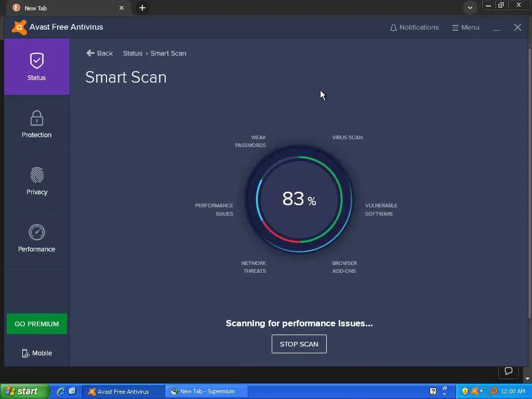This screenshot has height=399, width=532.
Task: Stop the running scan
Action: click(x=299, y=344)
